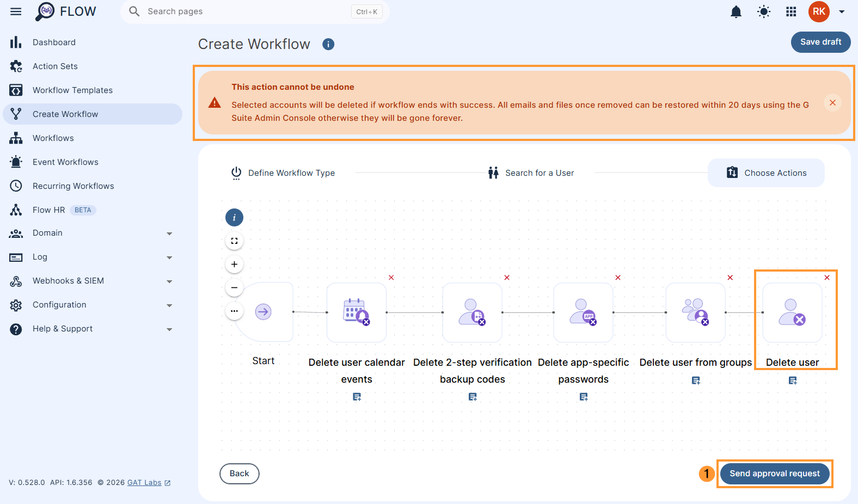858x504 pixels.
Task: Open the Workflows list
Action: tap(93, 138)
